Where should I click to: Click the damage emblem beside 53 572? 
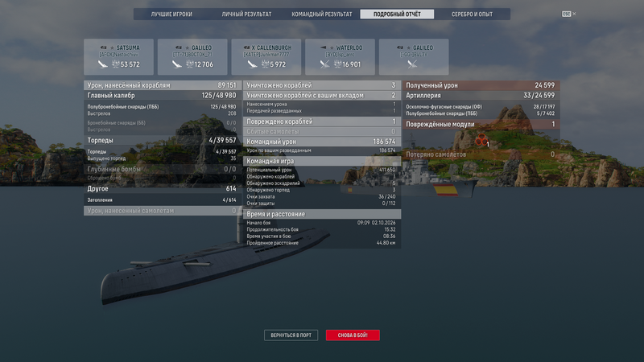coord(115,64)
